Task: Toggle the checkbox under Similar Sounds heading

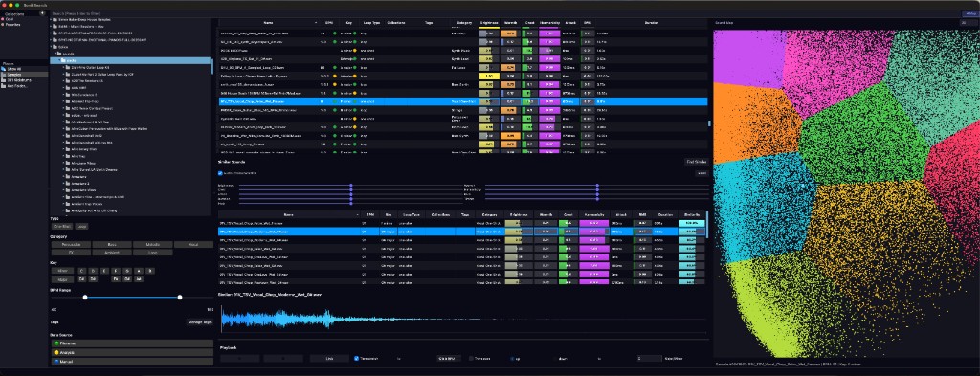Action: coord(220,173)
